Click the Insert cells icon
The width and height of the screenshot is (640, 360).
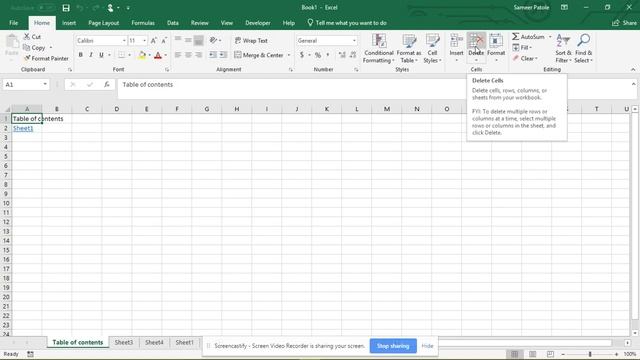pyautogui.click(x=456, y=41)
